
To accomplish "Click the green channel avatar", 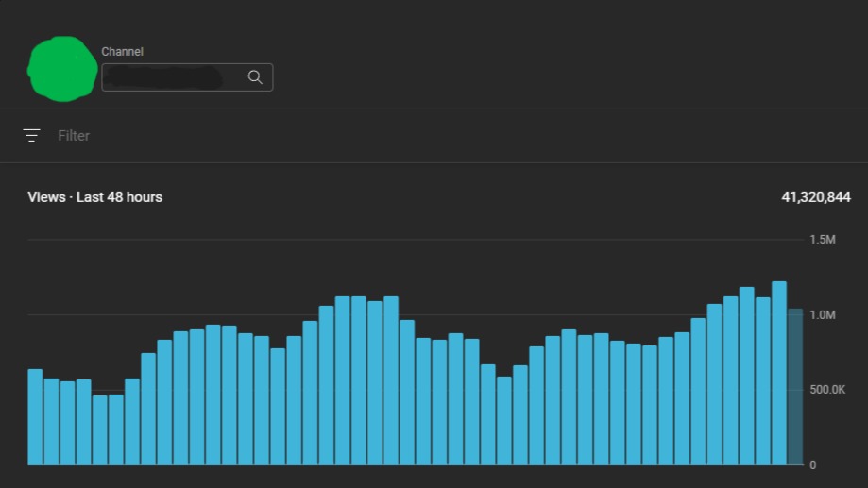I will tap(62, 69).
